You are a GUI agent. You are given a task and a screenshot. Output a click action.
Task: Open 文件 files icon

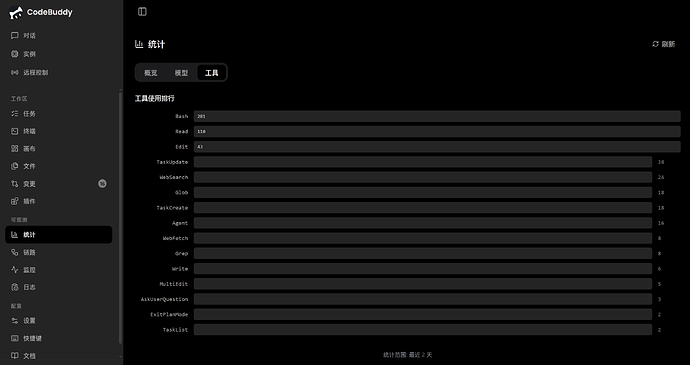15,166
